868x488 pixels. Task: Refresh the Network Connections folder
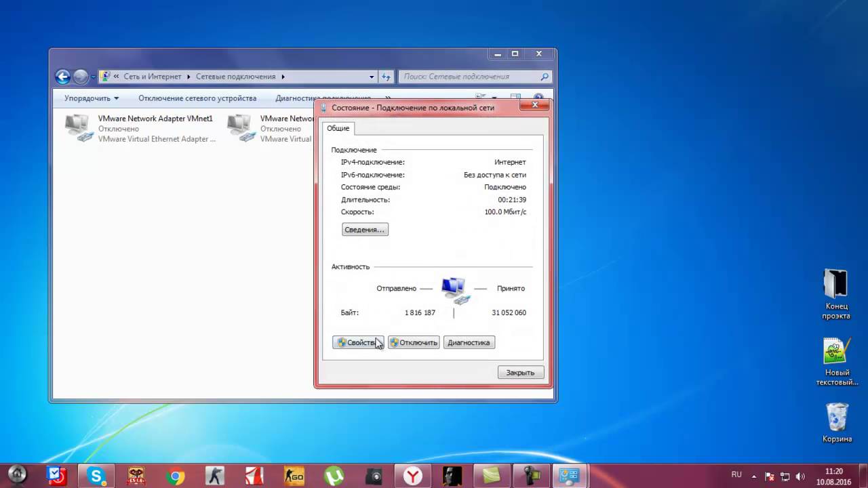pyautogui.click(x=387, y=77)
